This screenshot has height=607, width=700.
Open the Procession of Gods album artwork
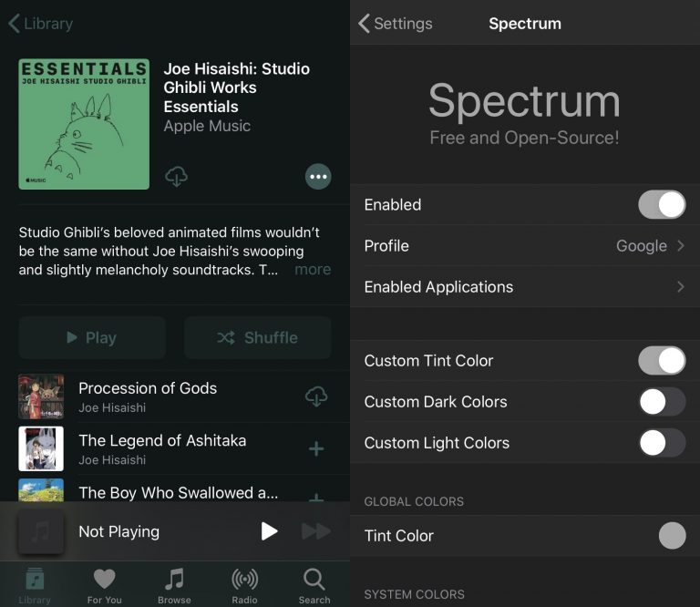(x=41, y=396)
